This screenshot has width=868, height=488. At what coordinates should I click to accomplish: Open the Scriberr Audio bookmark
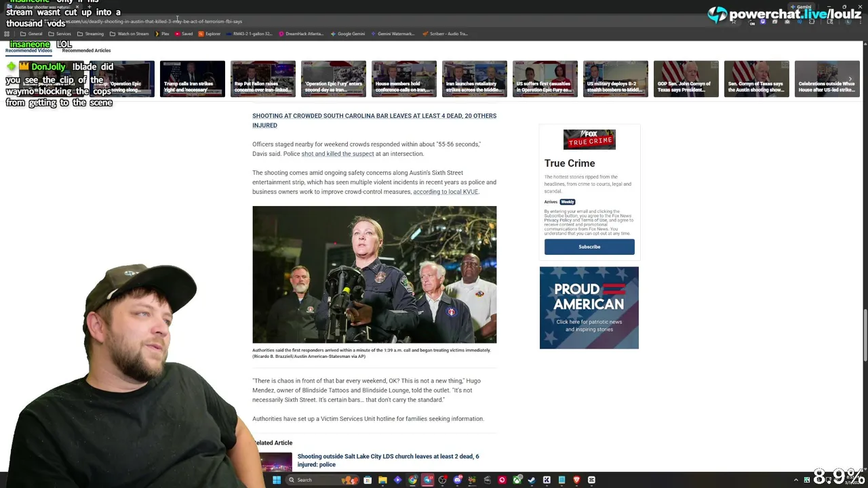coord(445,34)
